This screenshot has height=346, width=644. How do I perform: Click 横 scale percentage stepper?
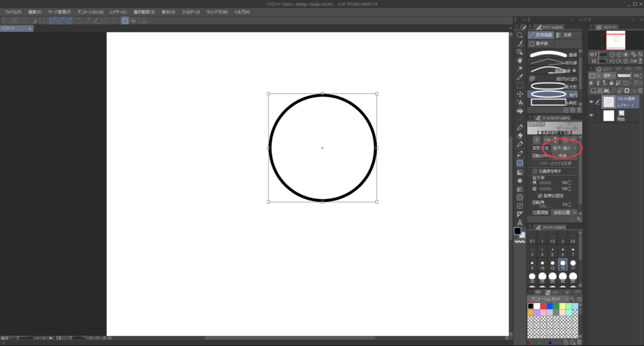point(570,182)
